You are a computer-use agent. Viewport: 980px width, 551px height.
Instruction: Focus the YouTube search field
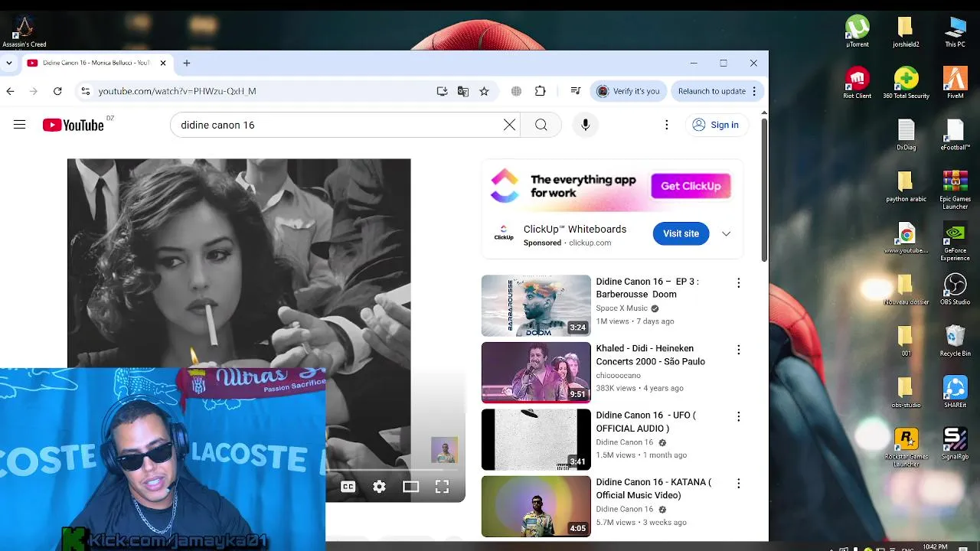(x=337, y=125)
